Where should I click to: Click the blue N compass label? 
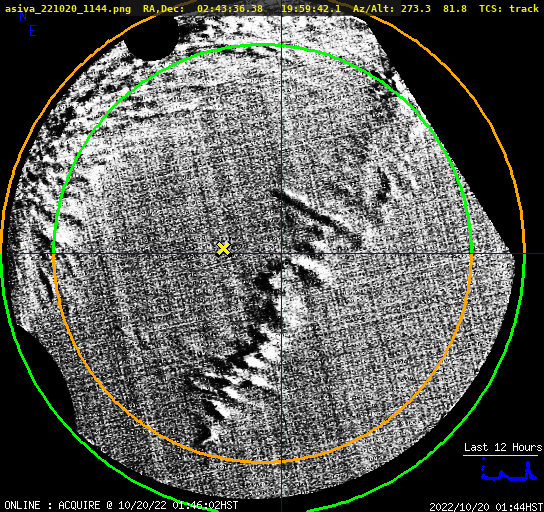point(23,16)
